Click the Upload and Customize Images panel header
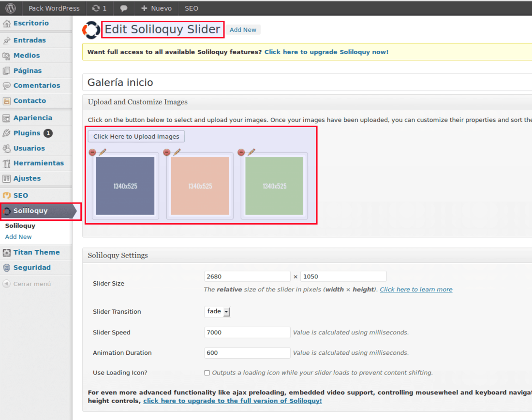Screen dimensions: 532x420 coord(307,102)
